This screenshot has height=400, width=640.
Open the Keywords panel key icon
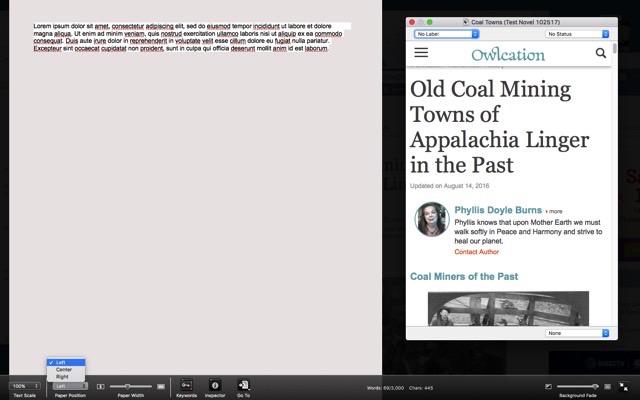(187, 385)
